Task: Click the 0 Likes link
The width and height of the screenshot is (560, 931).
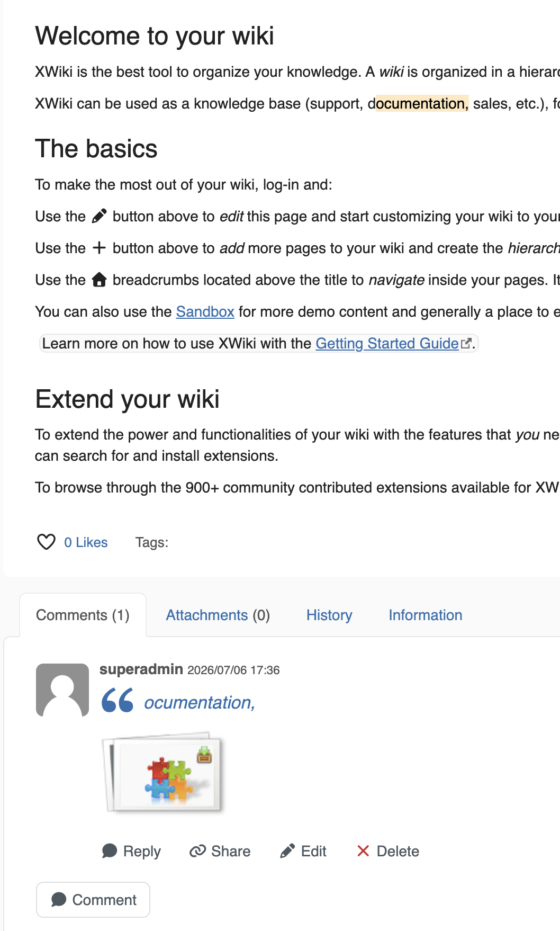Action: (86, 542)
